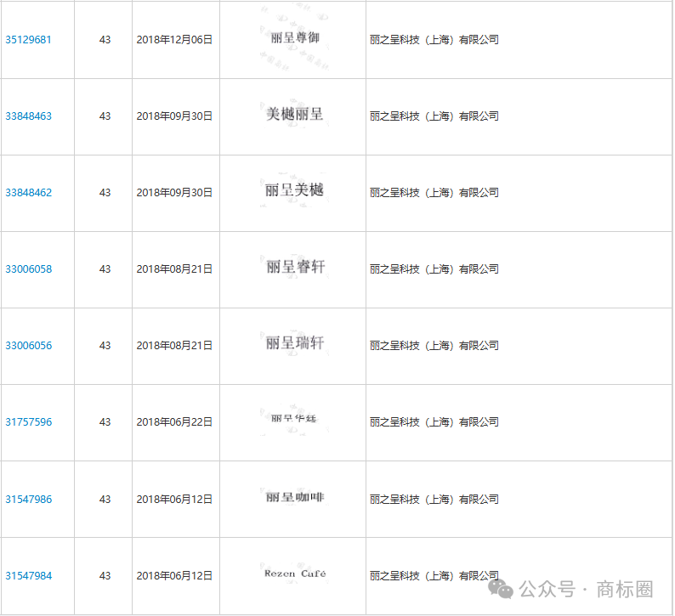
Task: Select class 43 cell in row 33848462
Action: click(105, 193)
